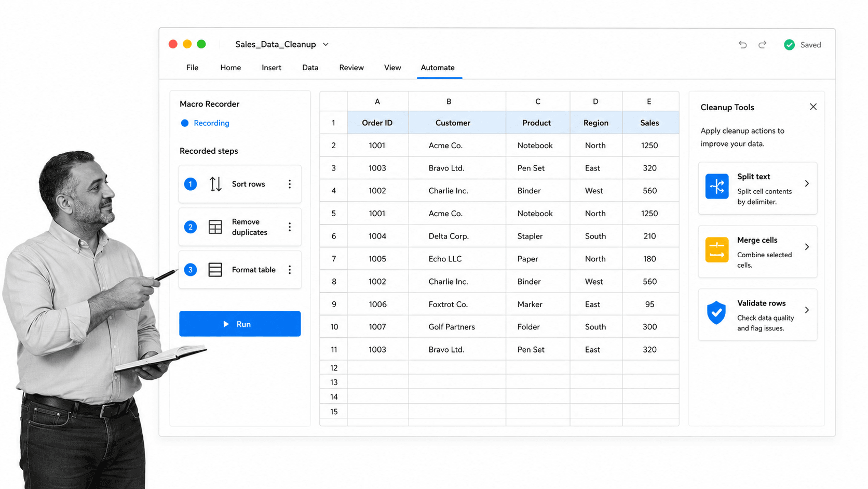Click the green Saved checkmark icon
The width and height of the screenshot is (868, 489).
tap(789, 45)
